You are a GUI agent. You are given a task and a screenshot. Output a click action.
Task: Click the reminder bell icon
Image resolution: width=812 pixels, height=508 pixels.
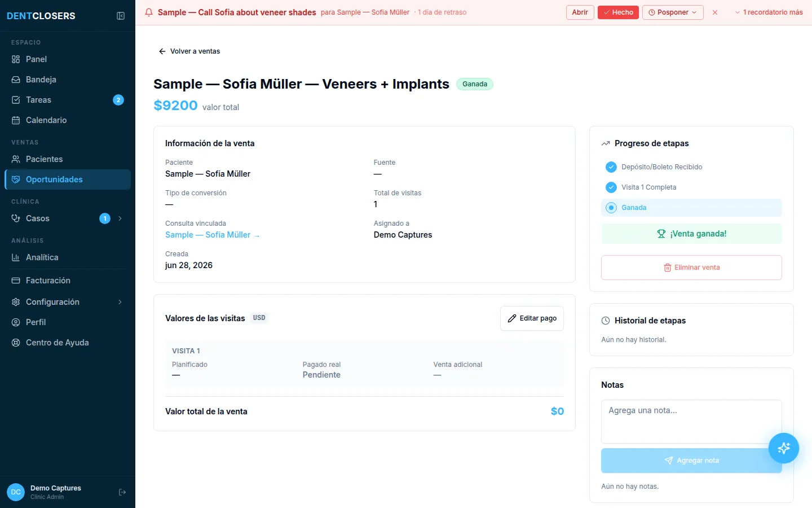point(149,12)
